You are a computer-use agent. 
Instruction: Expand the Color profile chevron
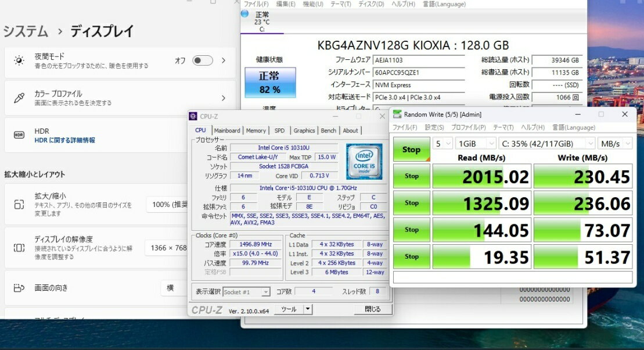pos(224,98)
